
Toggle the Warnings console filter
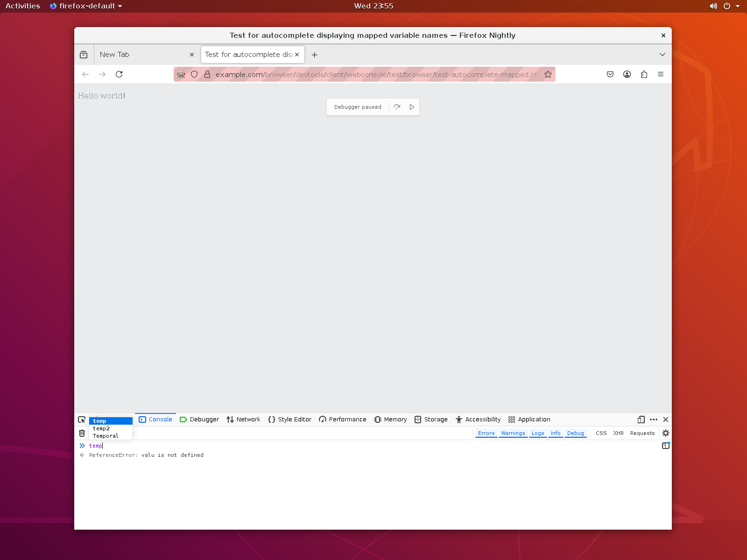click(513, 433)
